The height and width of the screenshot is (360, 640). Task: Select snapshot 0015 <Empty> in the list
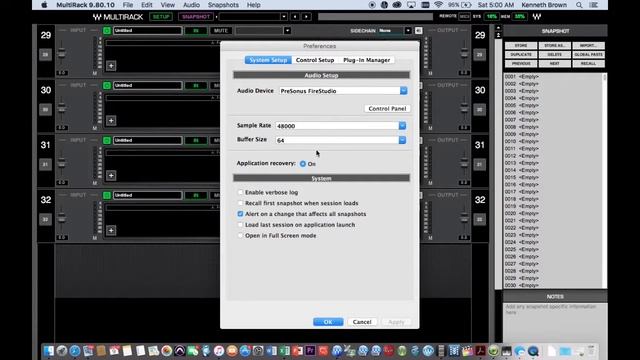[x=522, y=178]
